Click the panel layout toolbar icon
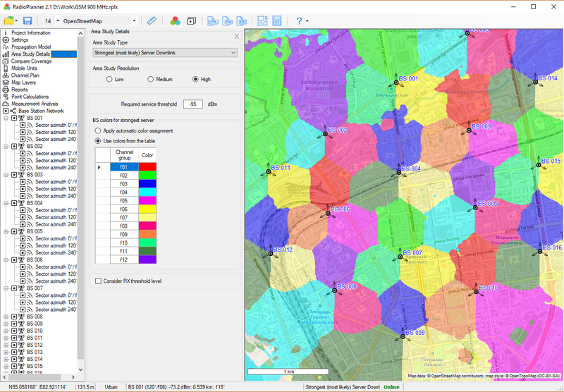This screenshot has width=564, height=392. (x=262, y=21)
